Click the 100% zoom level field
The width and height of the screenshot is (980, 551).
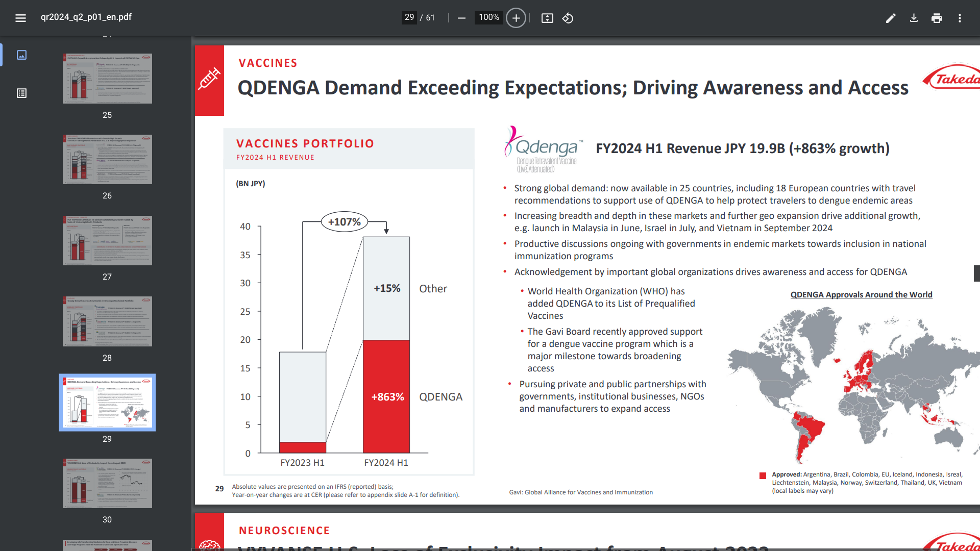[x=488, y=17]
